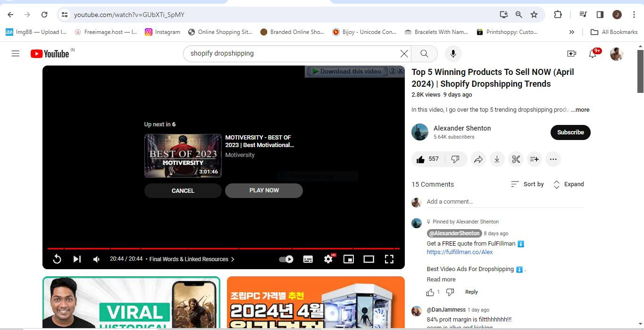Download the video via arrow icon
The image size is (644, 330).
pyautogui.click(x=497, y=159)
